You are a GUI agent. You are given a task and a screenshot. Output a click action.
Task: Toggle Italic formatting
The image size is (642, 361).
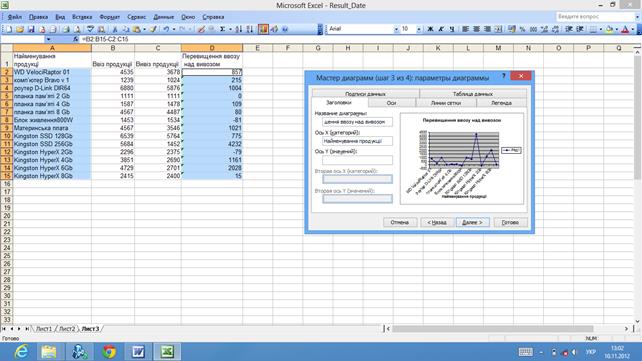click(x=441, y=29)
